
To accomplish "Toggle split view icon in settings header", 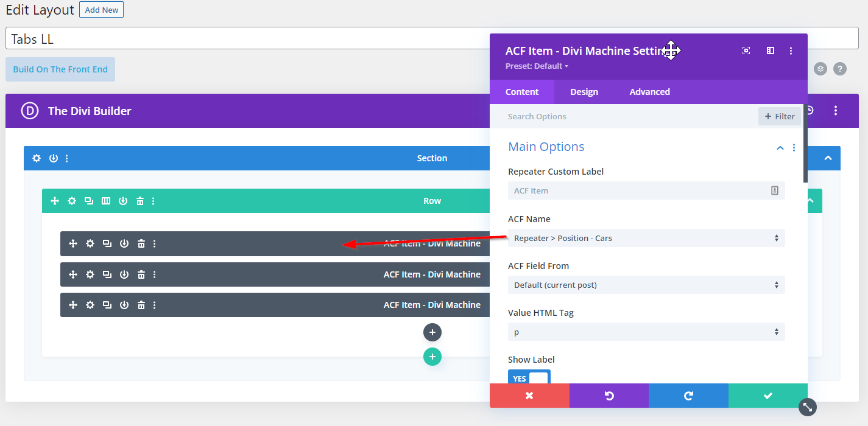I will tap(771, 51).
